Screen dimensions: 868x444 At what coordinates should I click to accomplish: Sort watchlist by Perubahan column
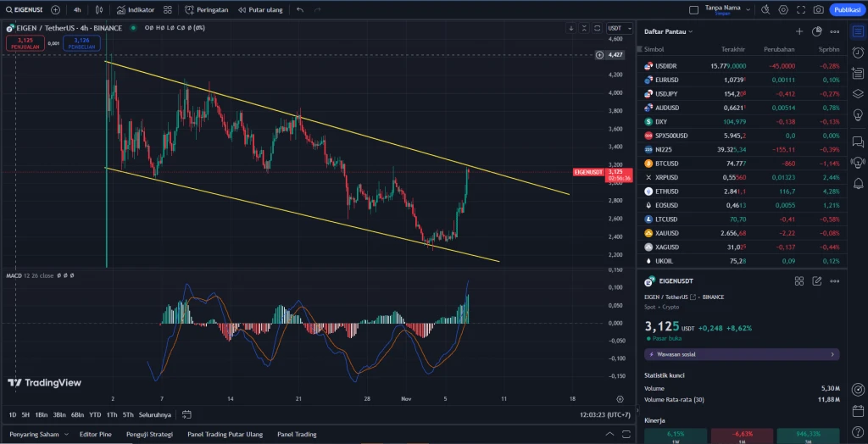pyautogui.click(x=780, y=49)
